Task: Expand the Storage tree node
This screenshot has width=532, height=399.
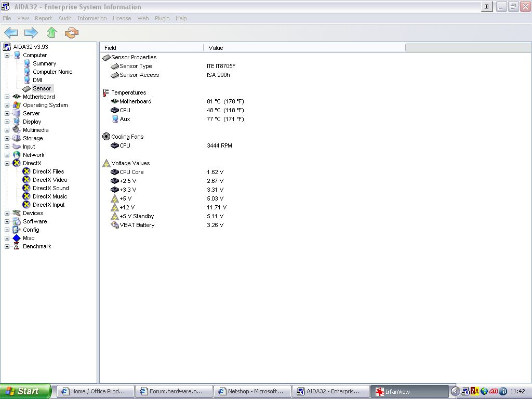Action: 7,138
